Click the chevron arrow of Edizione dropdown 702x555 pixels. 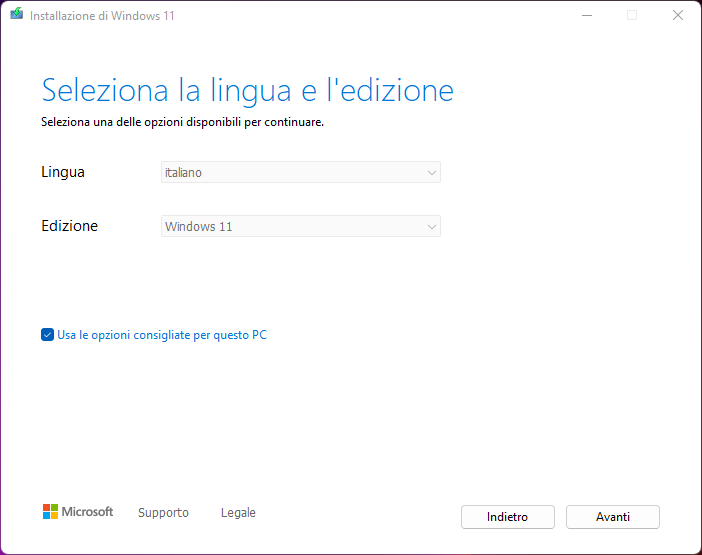431,227
